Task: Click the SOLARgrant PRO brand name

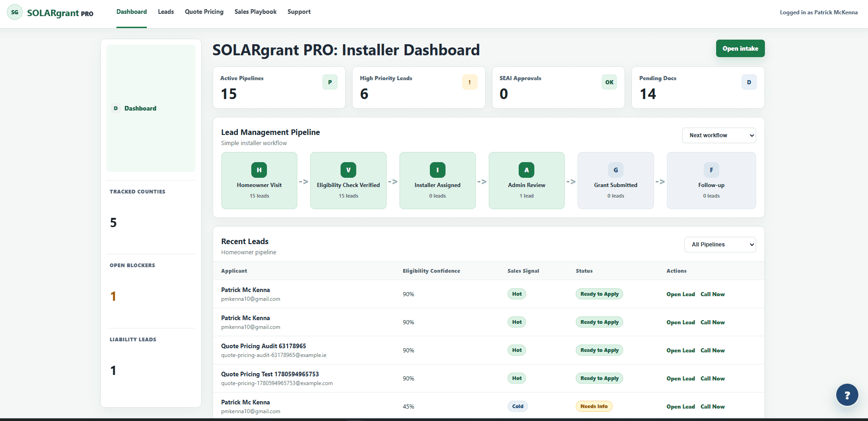Action: tap(60, 13)
